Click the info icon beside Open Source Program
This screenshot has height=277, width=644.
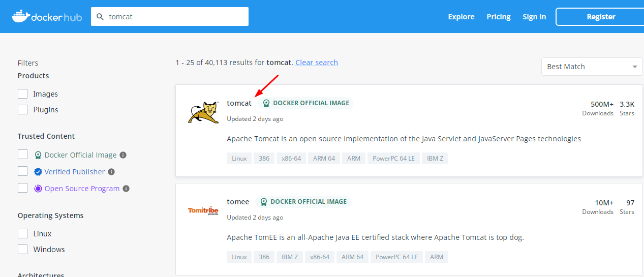click(126, 189)
